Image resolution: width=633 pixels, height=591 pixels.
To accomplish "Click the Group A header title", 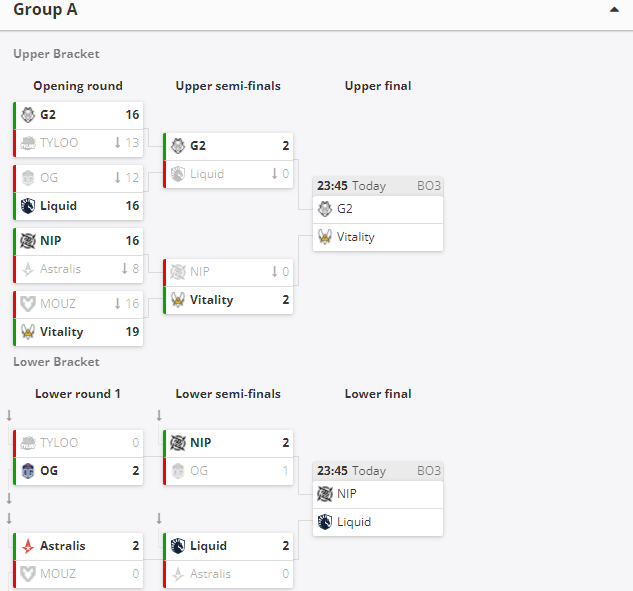I will (45, 10).
